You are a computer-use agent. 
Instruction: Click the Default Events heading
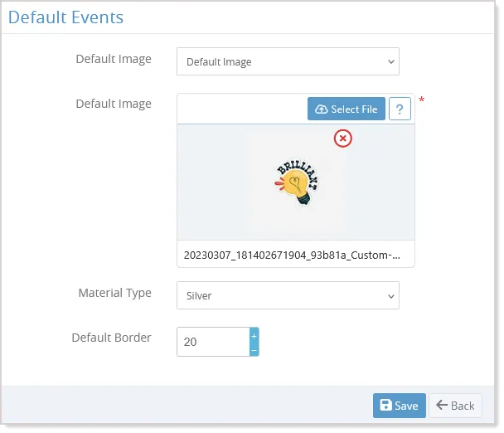click(x=65, y=17)
